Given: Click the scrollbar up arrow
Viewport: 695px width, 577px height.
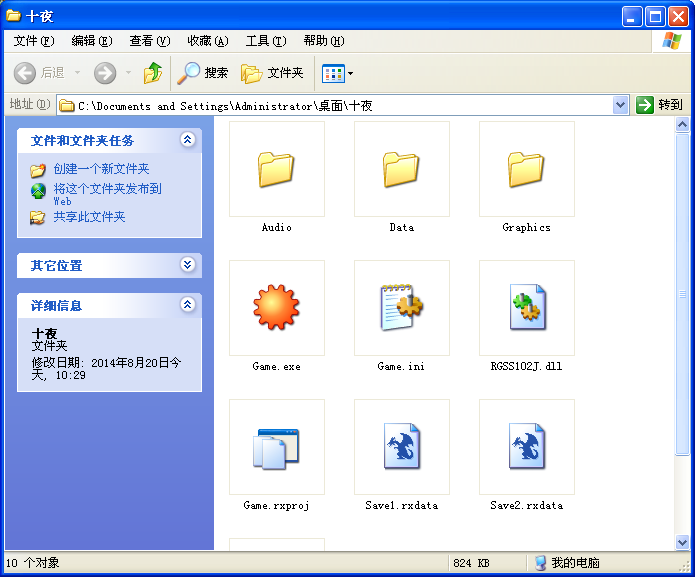Looking at the screenshot, I should pyautogui.click(x=682, y=125).
